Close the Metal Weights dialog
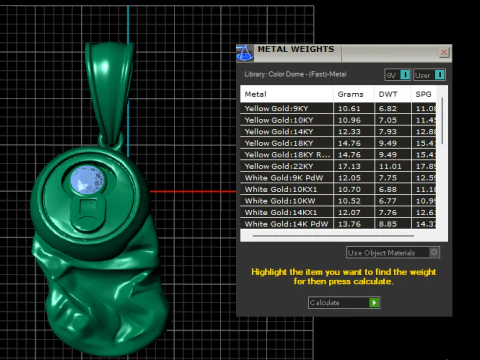This screenshot has height=360, width=480. point(444,53)
